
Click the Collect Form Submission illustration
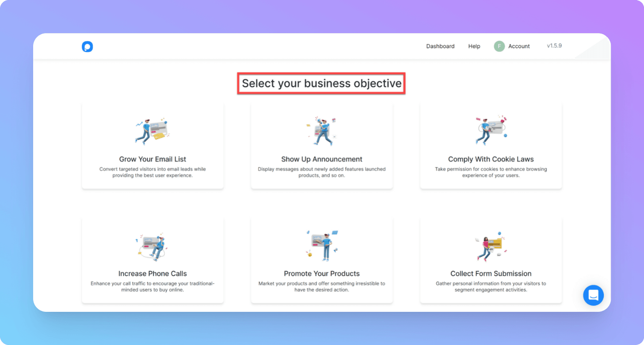point(491,246)
